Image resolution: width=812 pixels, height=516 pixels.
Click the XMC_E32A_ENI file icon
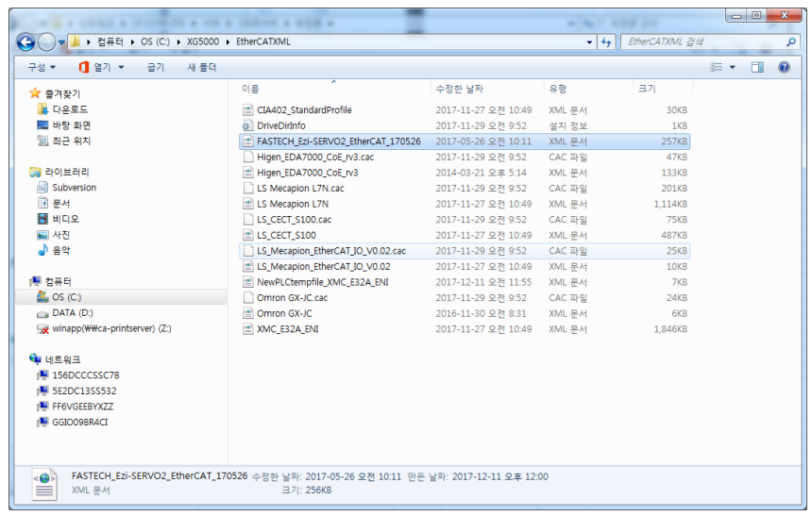248,328
